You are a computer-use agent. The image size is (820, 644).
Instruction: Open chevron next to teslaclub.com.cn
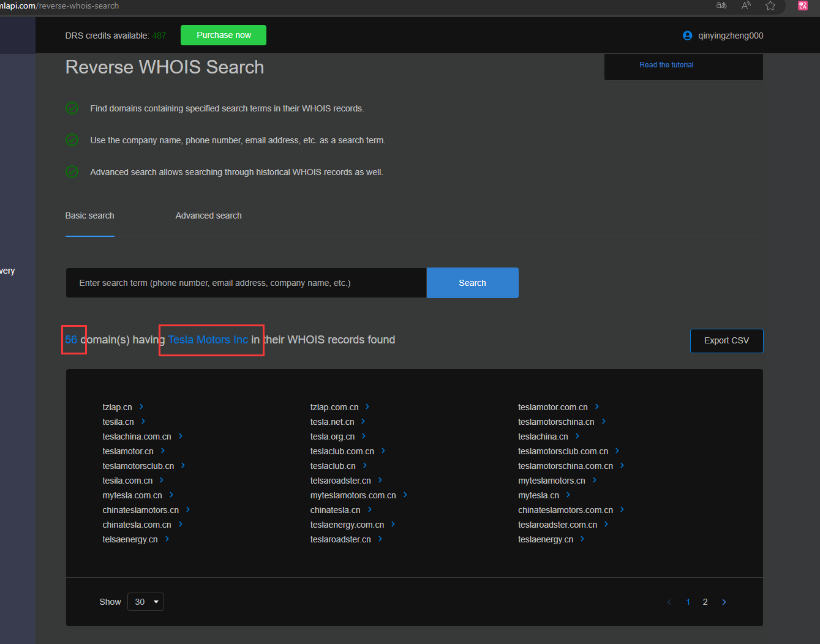click(x=383, y=451)
